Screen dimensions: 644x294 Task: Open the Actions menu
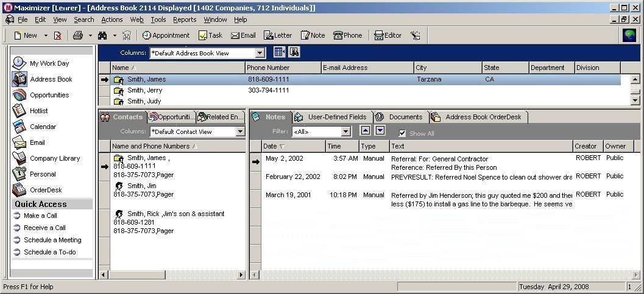coord(111,19)
